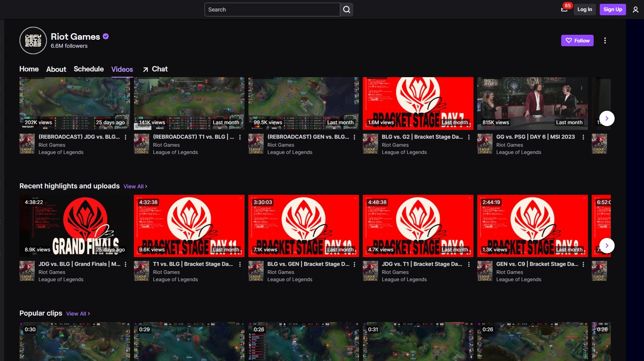This screenshot has height=361, width=644.
Task: Open options for JDG vs. T1 Bracket Stage video
Action: (469, 264)
